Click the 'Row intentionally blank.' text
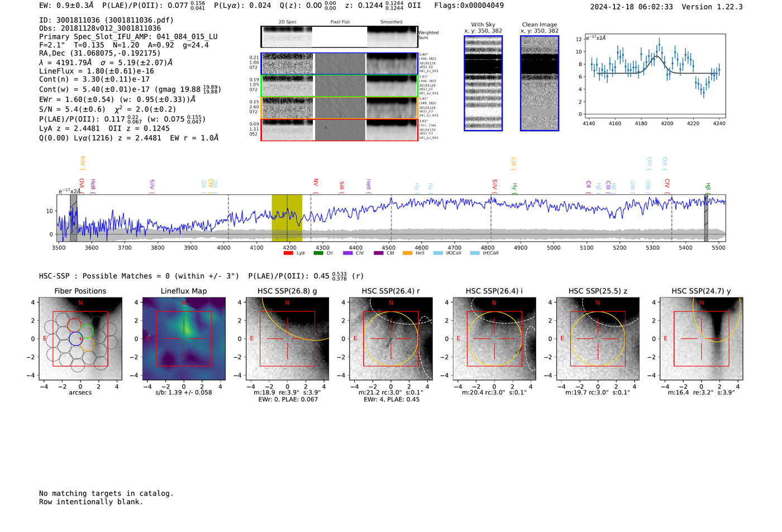This screenshot has width=782, height=532. tap(91, 502)
